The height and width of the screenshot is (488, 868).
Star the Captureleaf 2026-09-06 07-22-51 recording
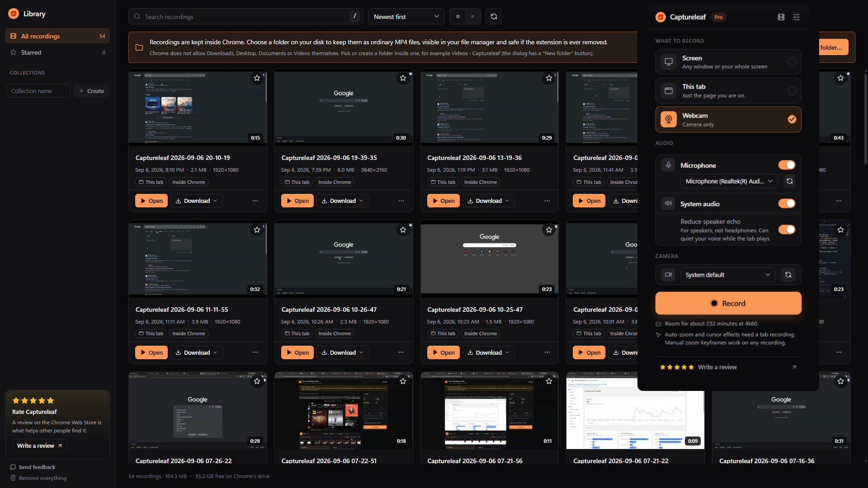click(x=403, y=381)
